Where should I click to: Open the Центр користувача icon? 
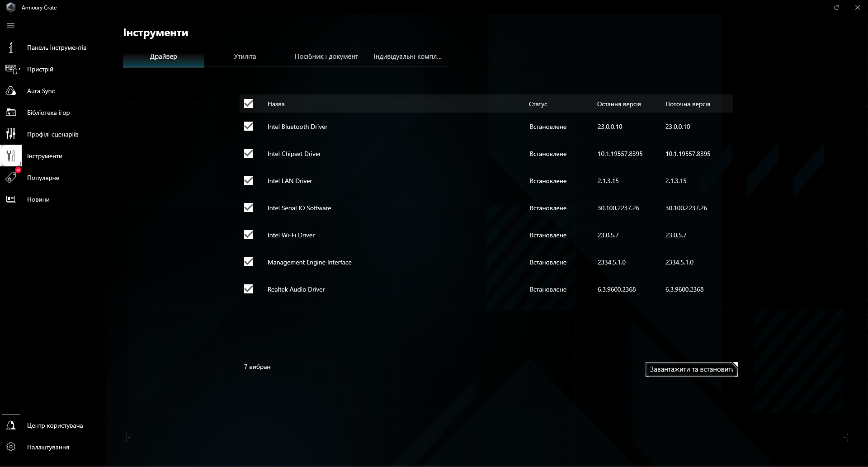click(11, 425)
